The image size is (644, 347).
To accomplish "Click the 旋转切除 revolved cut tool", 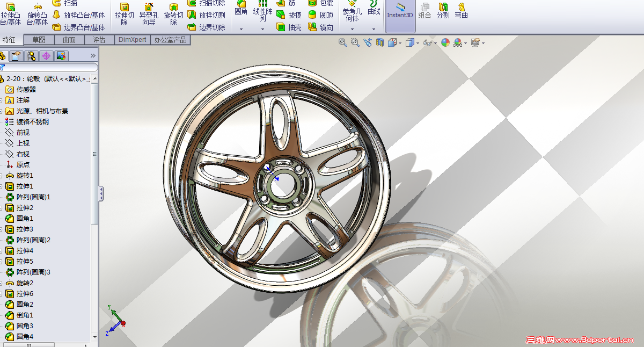I will pyautogui.click(x=173, y=14).
